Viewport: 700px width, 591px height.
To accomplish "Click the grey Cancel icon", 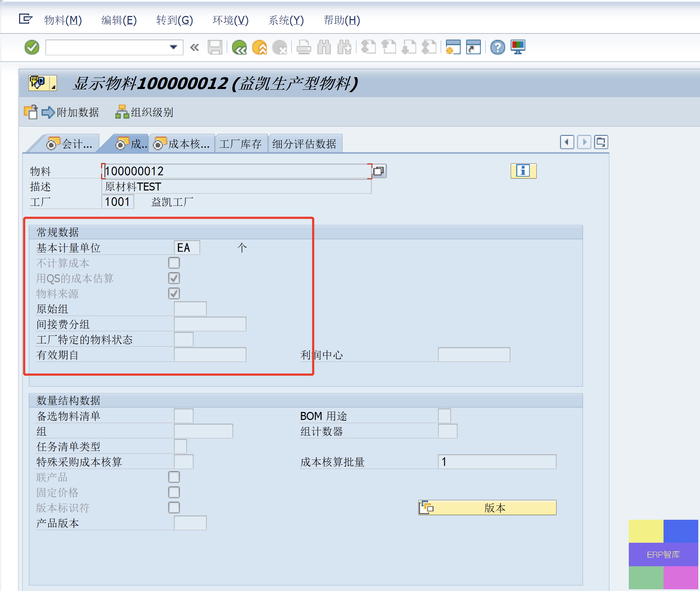I will (280, 47).
